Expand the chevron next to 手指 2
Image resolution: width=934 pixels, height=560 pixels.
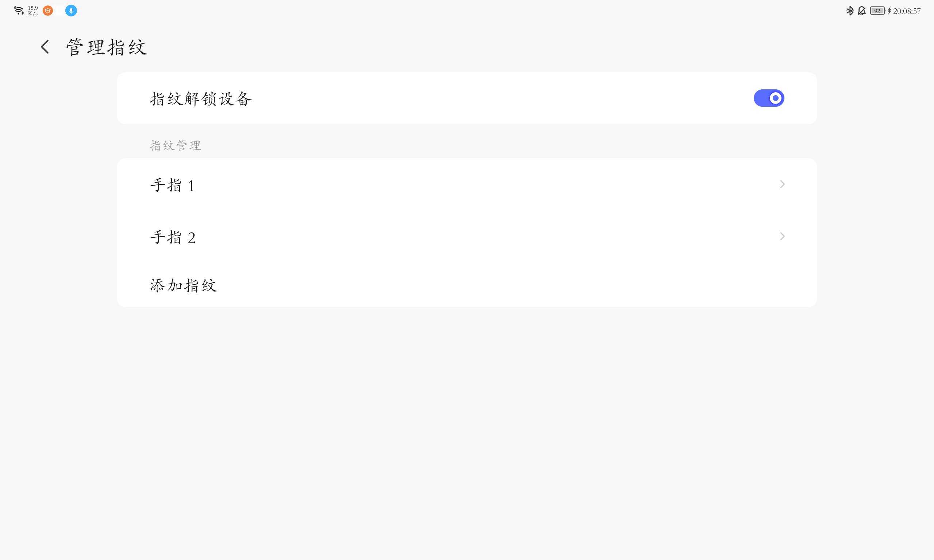782,236
